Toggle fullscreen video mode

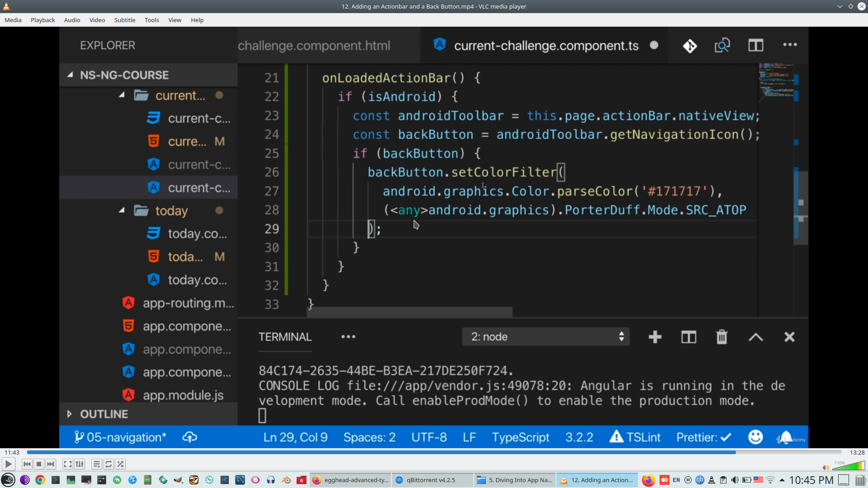pos(68,464)
